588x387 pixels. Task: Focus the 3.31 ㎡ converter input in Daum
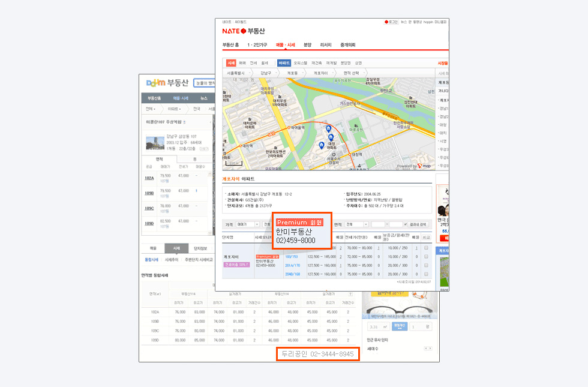[378, 326]
